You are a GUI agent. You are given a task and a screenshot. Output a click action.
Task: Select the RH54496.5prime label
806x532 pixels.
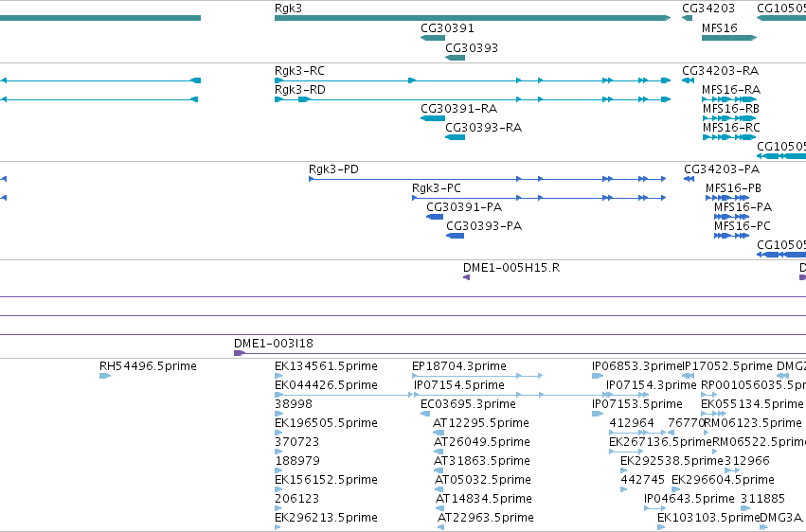click(148, 366)
